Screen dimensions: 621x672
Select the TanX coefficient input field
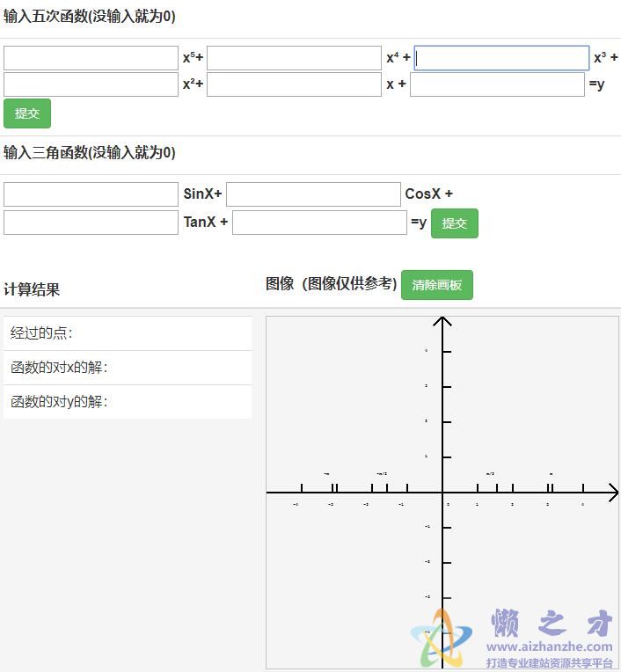pos(91,223)
